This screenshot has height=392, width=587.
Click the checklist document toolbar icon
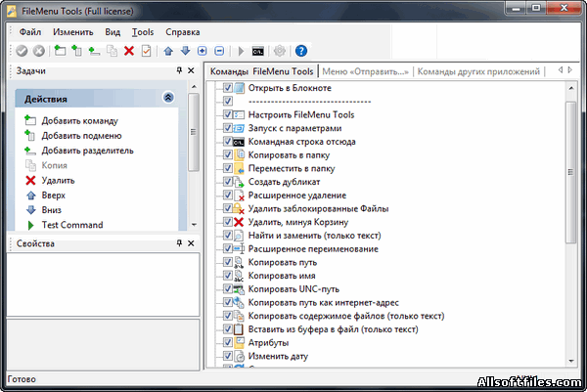[x=147, y=51]
